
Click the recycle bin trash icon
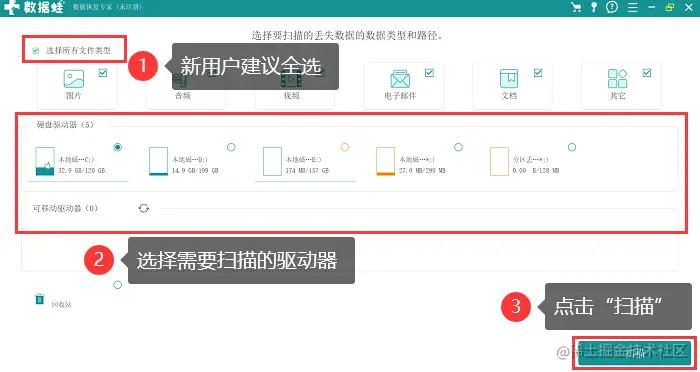click(40, 299)
